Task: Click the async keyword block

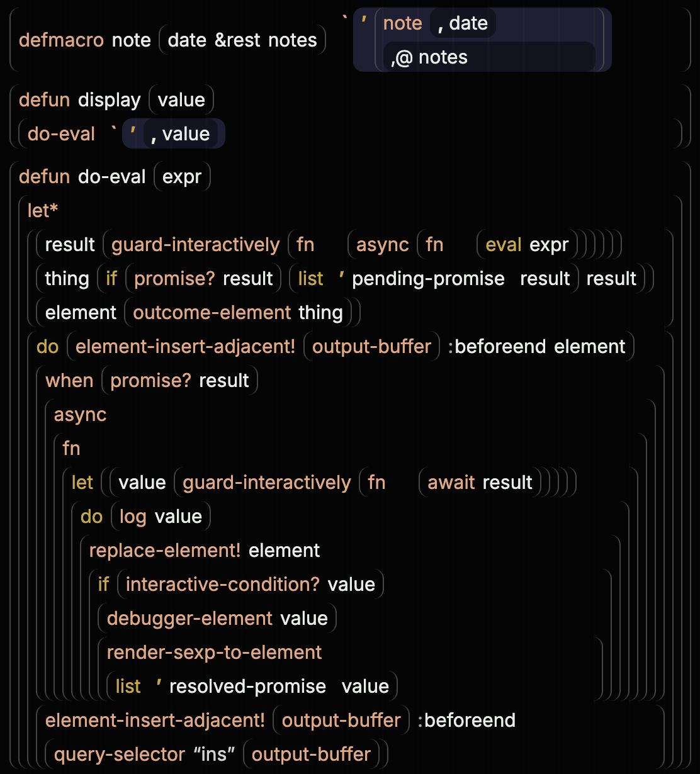Action: (x=81, y=415)
